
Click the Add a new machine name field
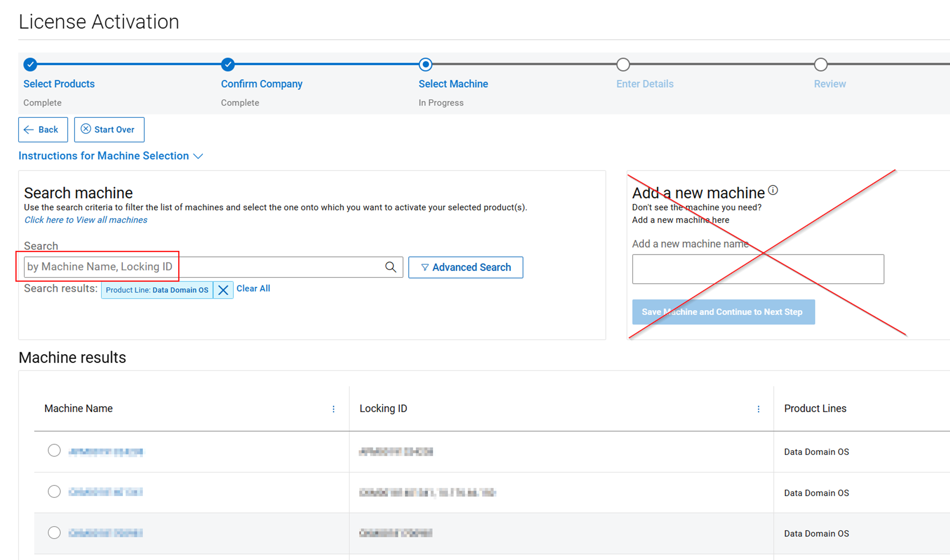click(x=758, y=269)
